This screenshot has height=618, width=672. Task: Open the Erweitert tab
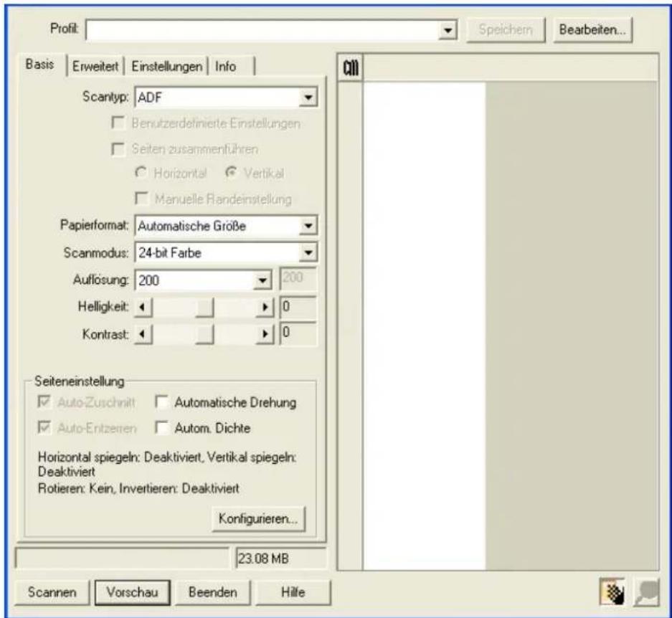tap(95, 67)
